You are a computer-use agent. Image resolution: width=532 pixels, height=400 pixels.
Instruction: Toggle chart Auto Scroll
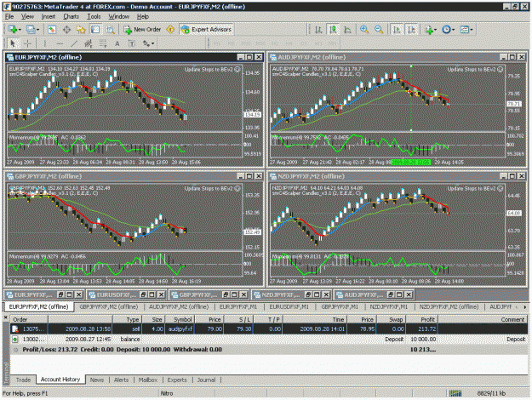point(397,30)
